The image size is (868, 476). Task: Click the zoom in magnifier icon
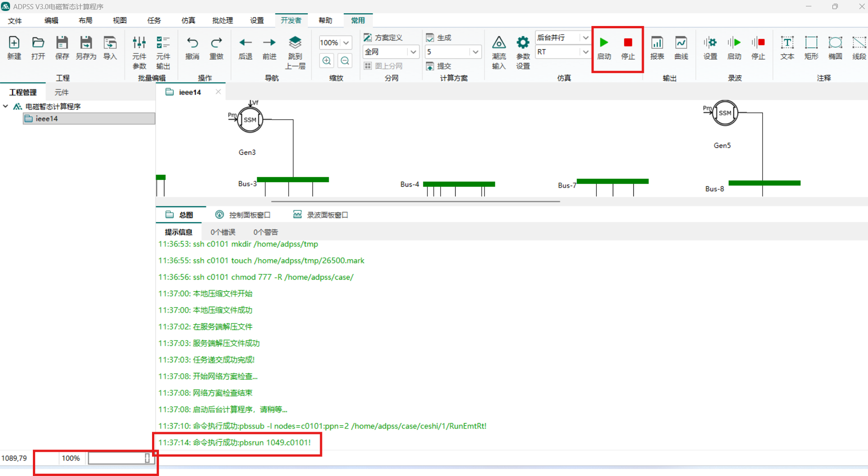coord(327,61)
